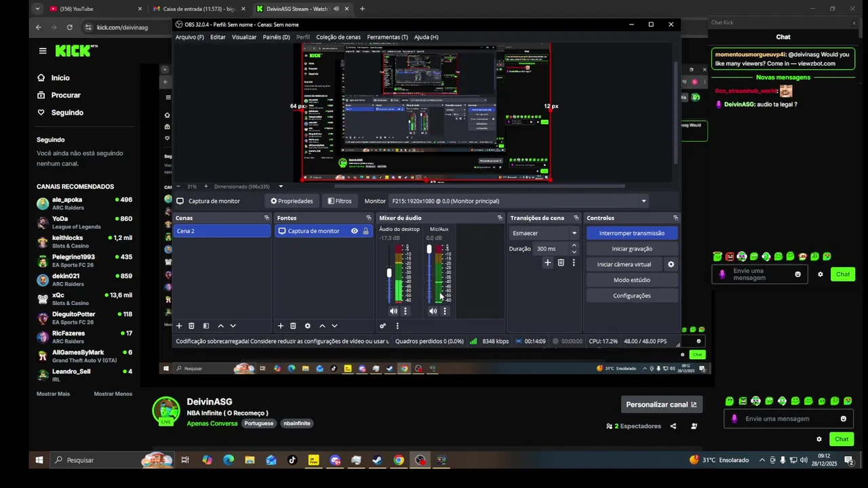Click Iniciar câmera virtual button

(624, 264)
